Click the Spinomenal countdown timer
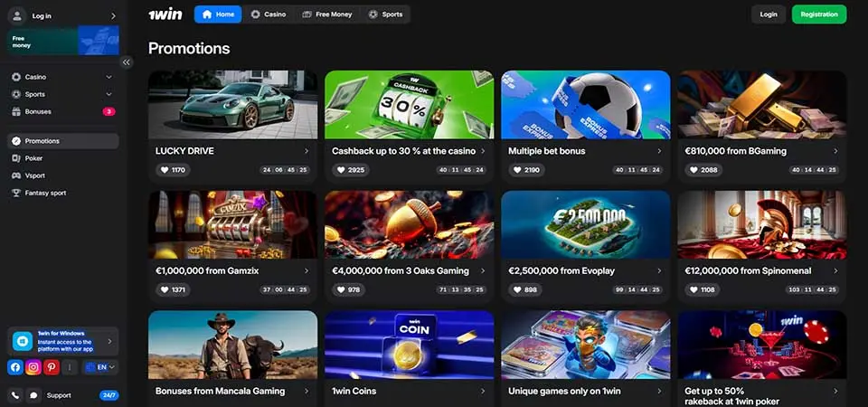The image size is (868, 407). [x=814, y=289]
